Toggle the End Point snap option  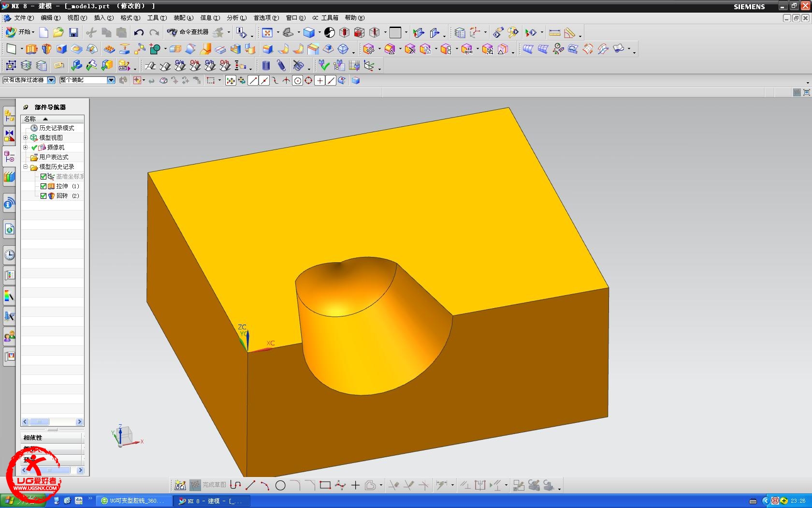(253, 81)
